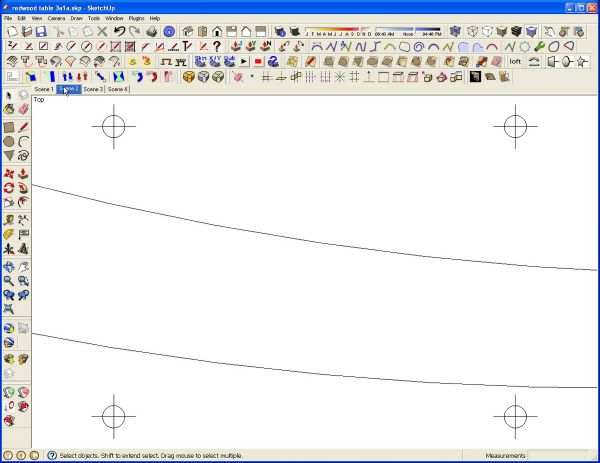Open the Plugins menu

(x=137, y=18)
